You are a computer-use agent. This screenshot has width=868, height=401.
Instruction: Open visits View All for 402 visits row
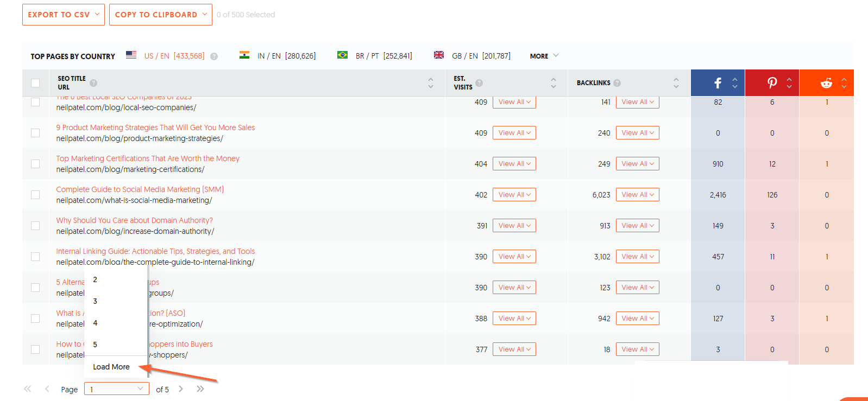pyautogui.click(x=514, y=195)
